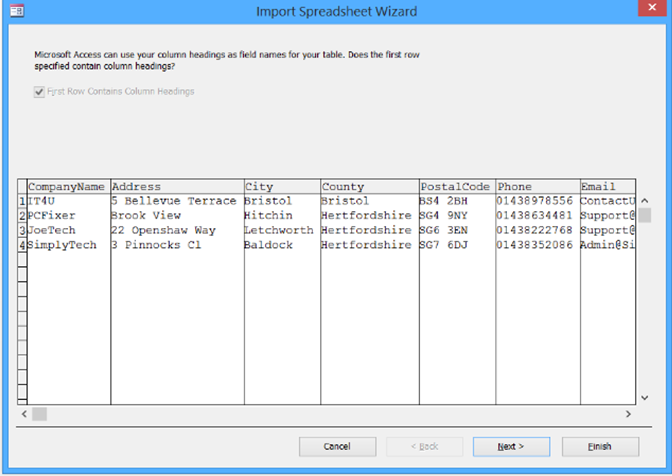The height and width of the screenshot is (476, 672).
Task: Click the Finish button
Action: [600, 446]
